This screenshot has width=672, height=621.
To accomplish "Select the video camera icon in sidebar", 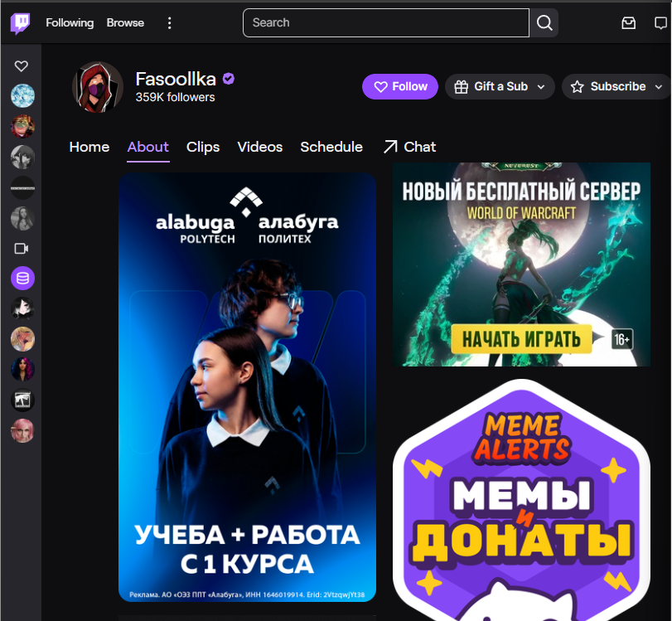I will 22,248.
